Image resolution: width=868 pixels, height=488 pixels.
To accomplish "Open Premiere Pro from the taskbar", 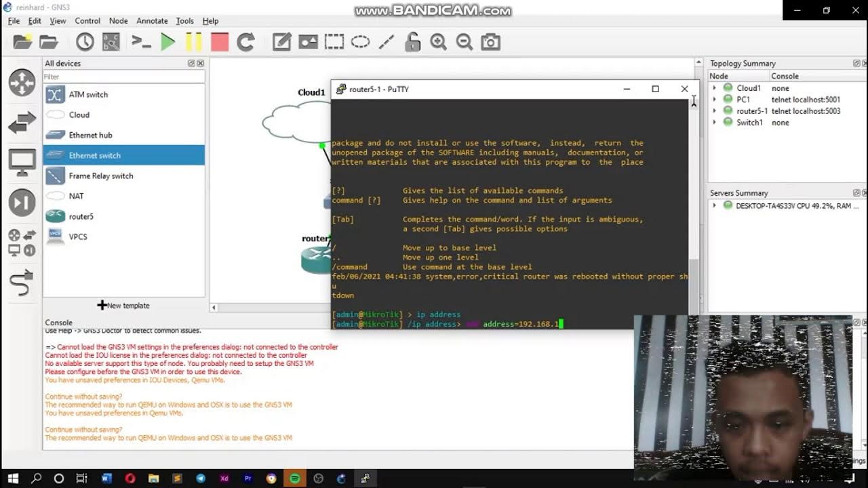I will coord(248,478).
